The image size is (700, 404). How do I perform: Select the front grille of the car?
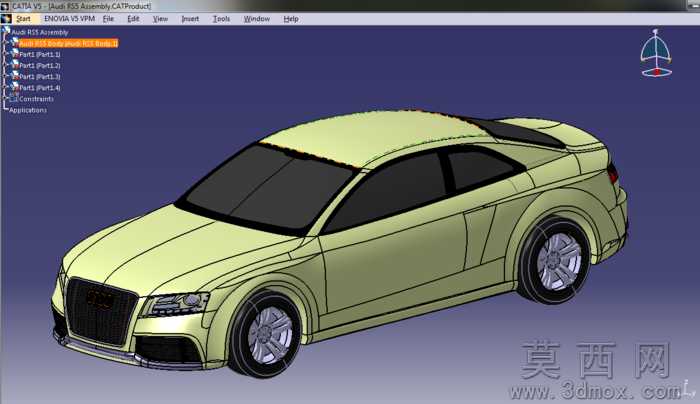102,311
